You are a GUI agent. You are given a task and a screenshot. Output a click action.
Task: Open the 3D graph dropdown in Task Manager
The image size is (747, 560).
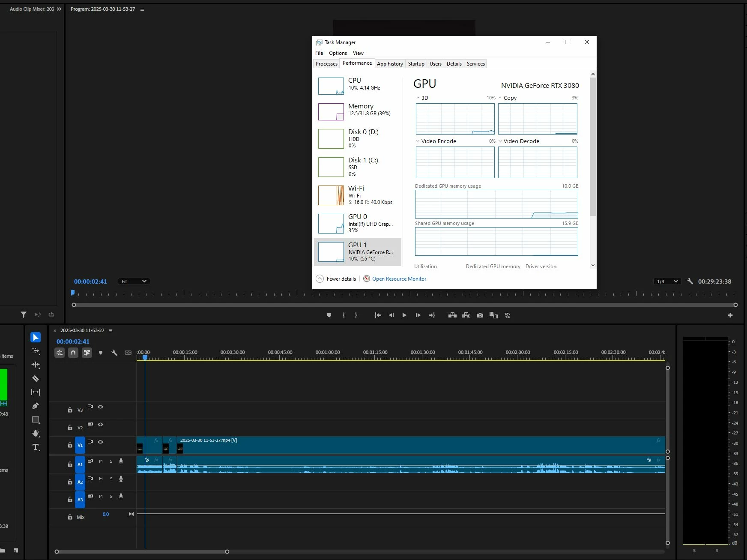pos(418,98)
